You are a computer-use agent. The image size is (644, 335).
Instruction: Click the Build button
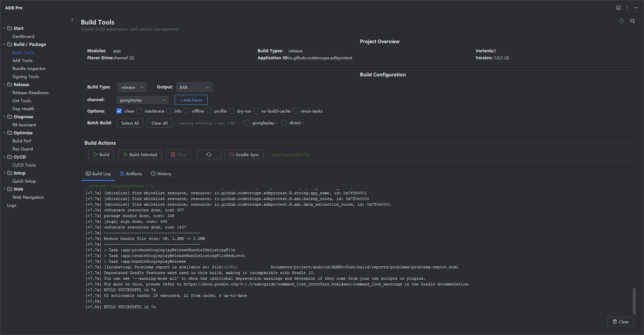[x=101, y=154]
